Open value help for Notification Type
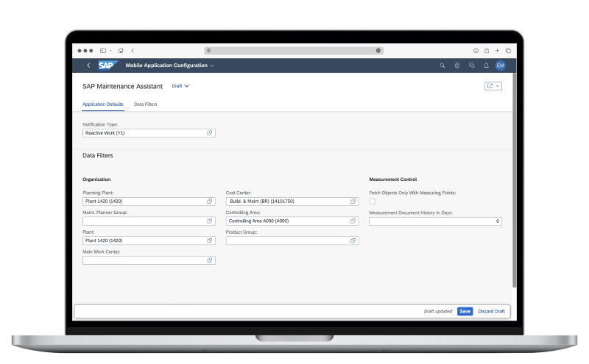 pyautogui.click(x=209, y=133)
